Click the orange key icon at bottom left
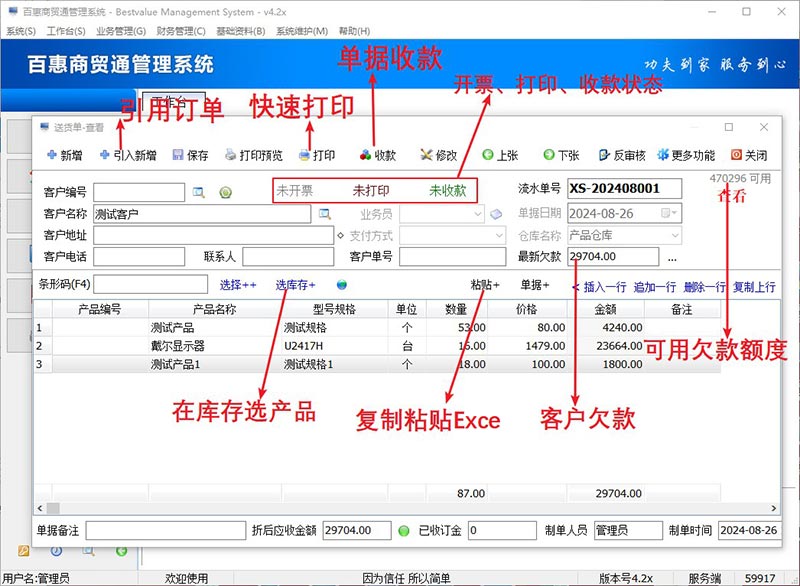800x586 pixels. coord(23,551)
